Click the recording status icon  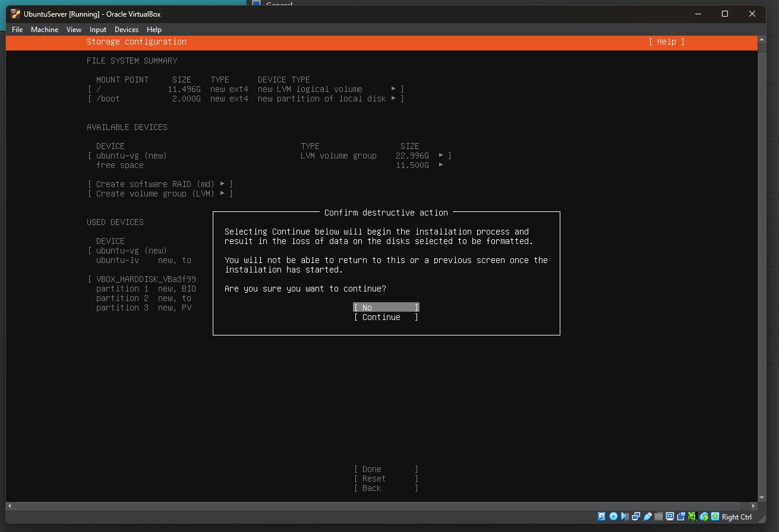click(681, 517)
